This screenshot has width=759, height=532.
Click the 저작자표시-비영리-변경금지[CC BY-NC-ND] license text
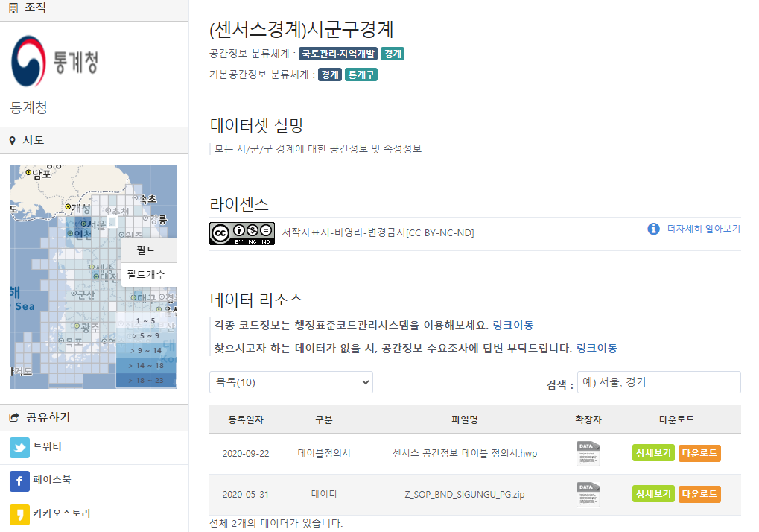point(378,232)
